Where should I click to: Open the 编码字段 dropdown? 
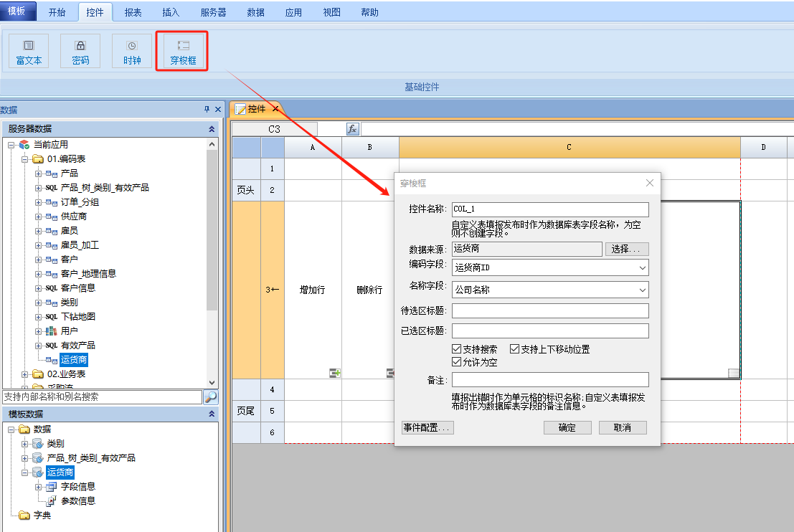tap(642, 268)
